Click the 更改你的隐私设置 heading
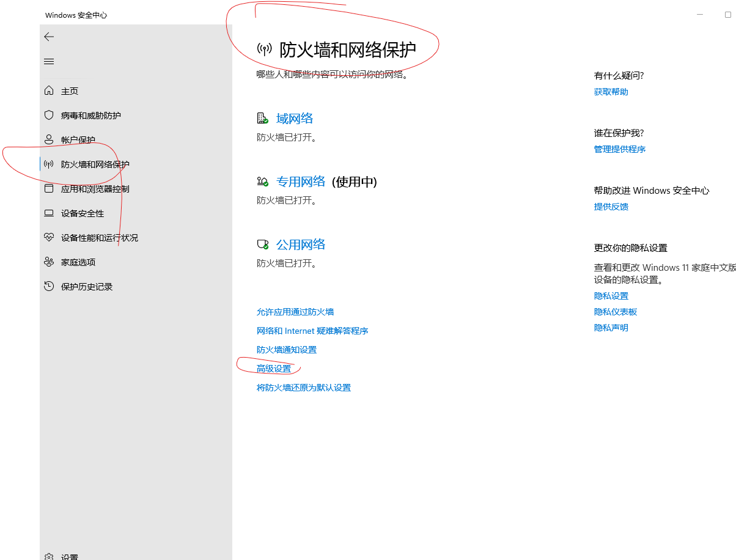Image resolution: width=736 pixels, height=560 pixels. point(631,248)
